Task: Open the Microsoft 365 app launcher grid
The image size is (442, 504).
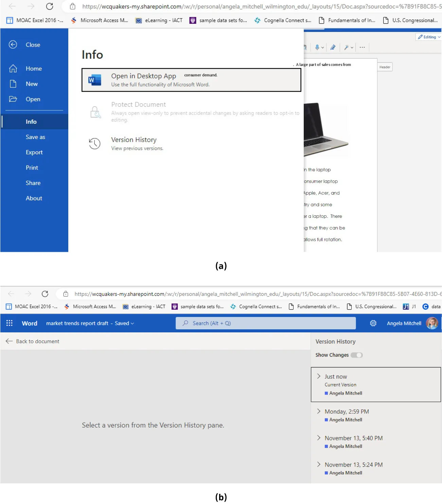Action: [9, 323]
